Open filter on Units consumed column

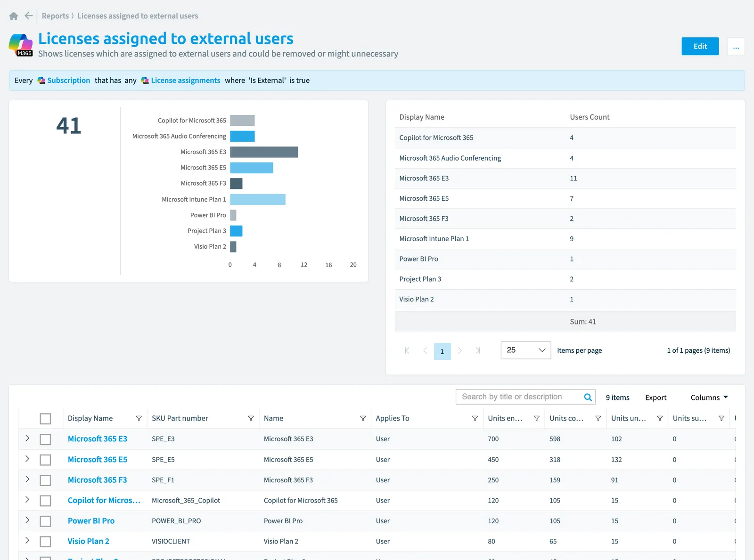598,418
